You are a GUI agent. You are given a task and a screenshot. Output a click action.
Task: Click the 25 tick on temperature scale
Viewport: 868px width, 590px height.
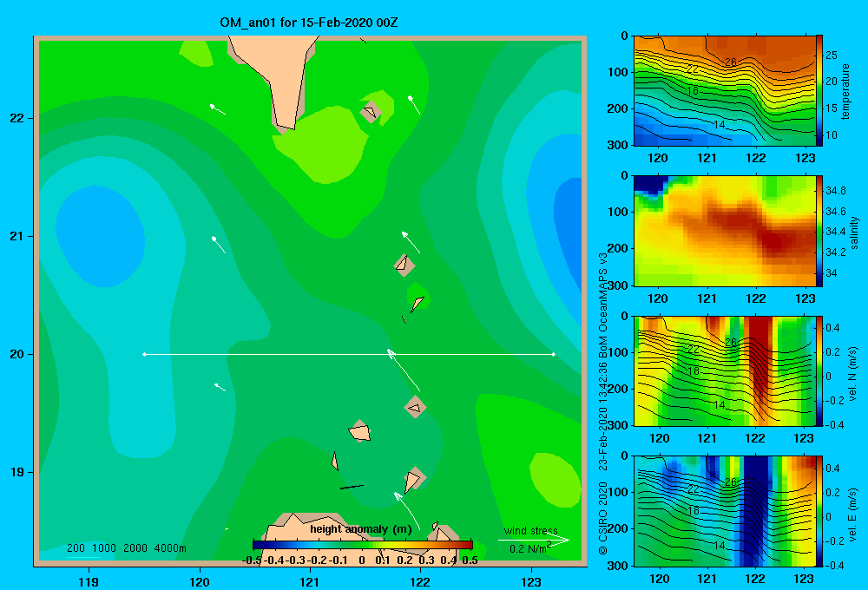pos(832,56)
